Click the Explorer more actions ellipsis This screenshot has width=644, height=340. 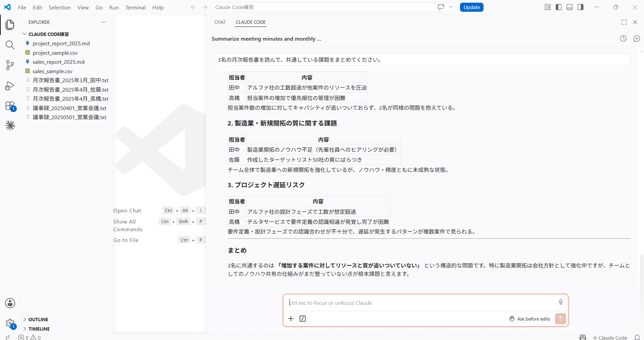click(103, 22)
